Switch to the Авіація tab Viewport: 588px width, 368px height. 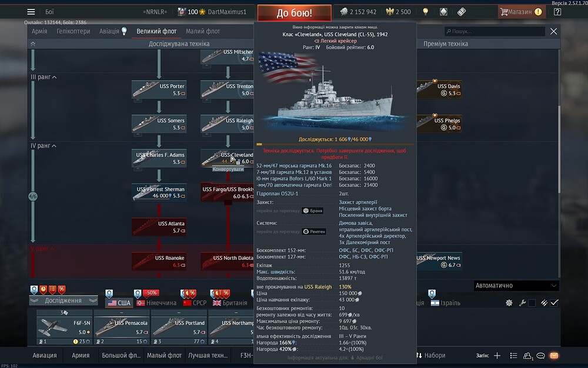[109, 31]
